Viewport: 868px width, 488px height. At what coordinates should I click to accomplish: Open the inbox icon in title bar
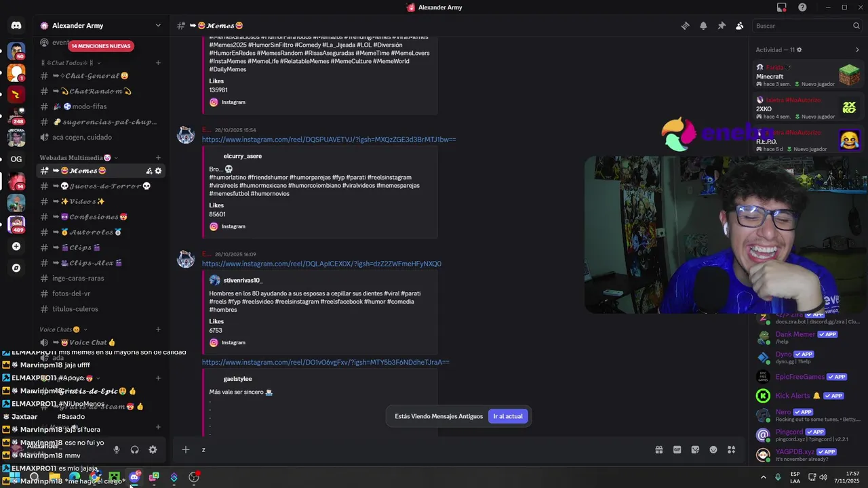(x=782, y=7)
